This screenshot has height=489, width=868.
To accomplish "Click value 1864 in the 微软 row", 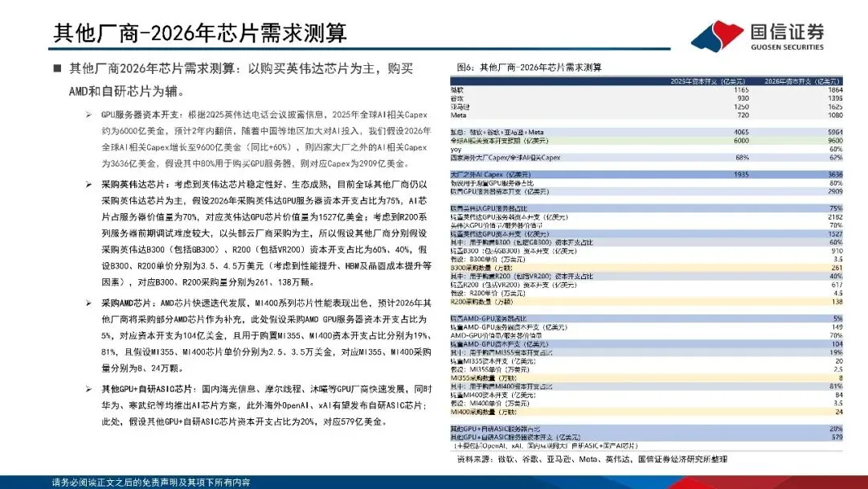I will point(835,90).
